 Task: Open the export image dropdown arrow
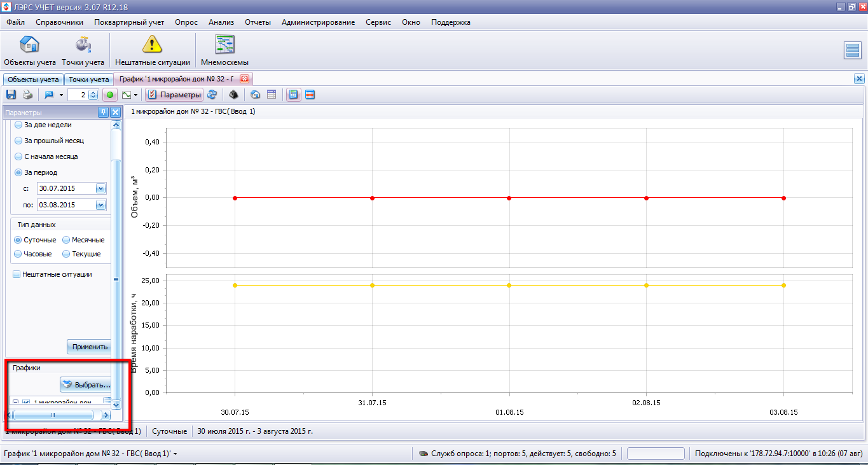(61, 95)
